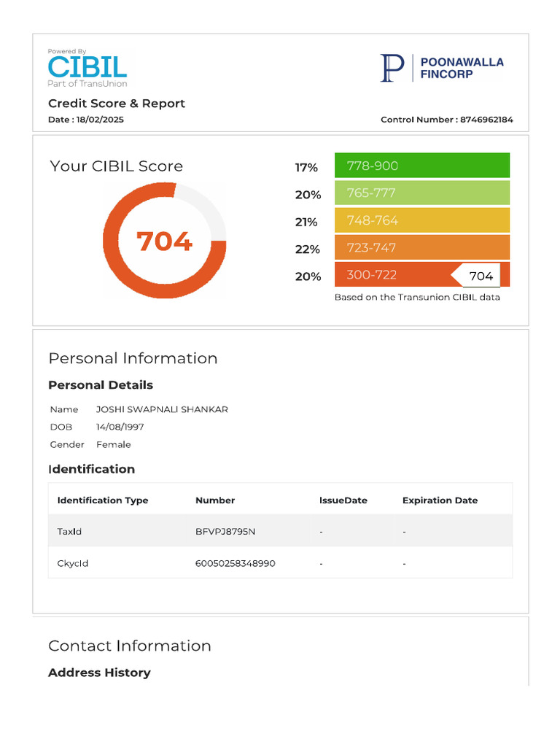The image size is (560, 747).
Task: Click the 704 score marker tag
Action: coord(478,276)
